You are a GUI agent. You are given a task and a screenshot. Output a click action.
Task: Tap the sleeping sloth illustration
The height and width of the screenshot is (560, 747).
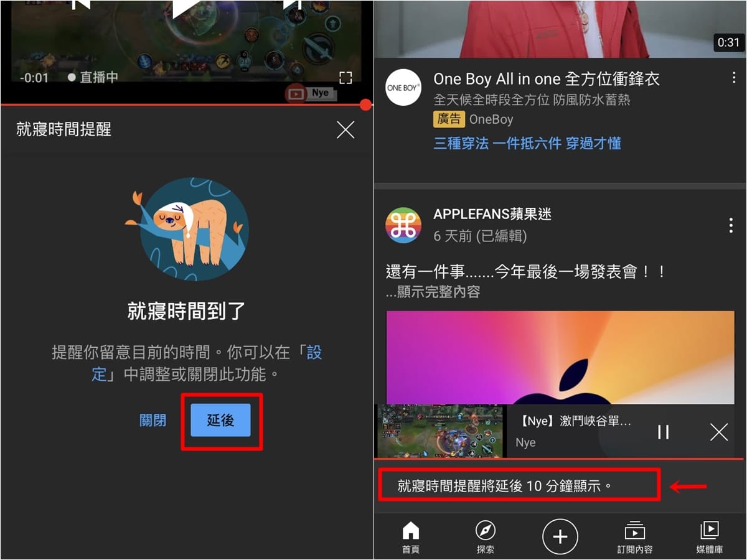coord(187,229)
